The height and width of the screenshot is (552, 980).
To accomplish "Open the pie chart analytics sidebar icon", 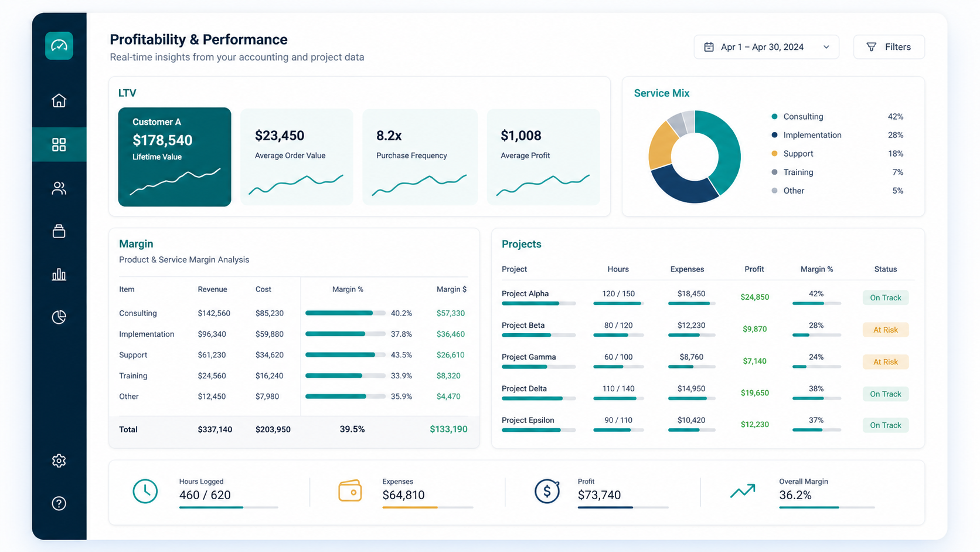I will (x=59, y=317).
